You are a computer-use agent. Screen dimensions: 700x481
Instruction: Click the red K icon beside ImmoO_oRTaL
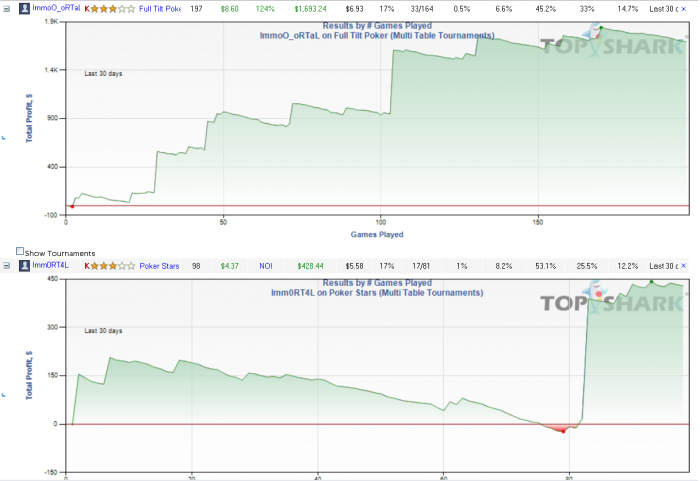pos(87,9)
